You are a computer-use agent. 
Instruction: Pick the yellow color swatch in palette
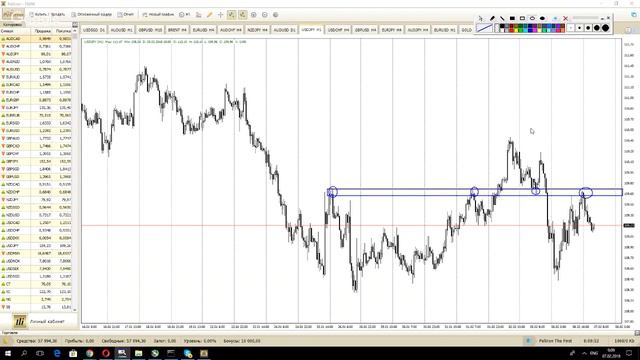tap(516, 30)
